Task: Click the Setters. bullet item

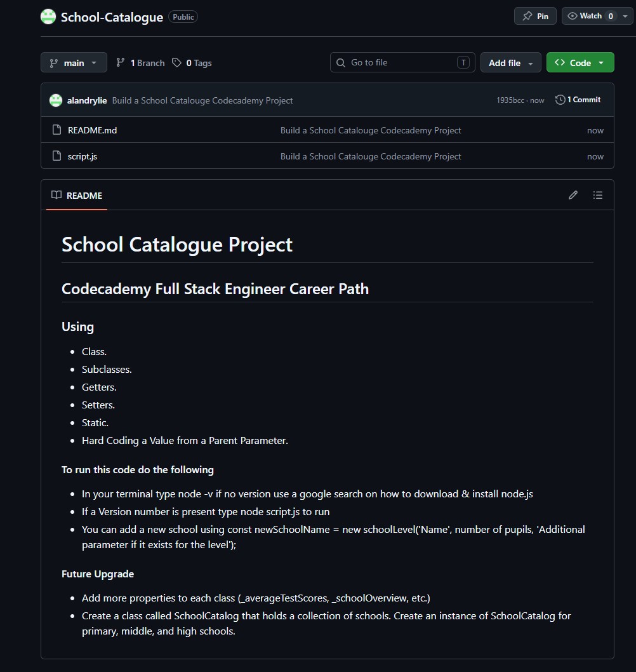Action: click(98, 405)
